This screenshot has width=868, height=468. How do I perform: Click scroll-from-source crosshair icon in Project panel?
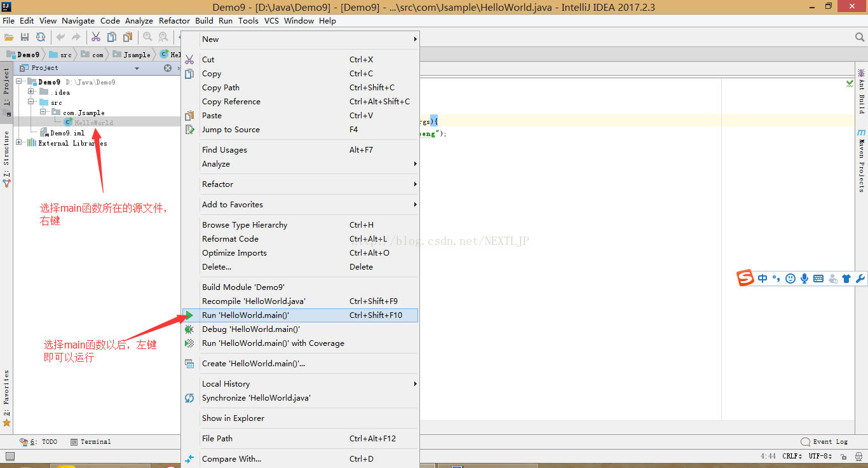pos(168,68)
